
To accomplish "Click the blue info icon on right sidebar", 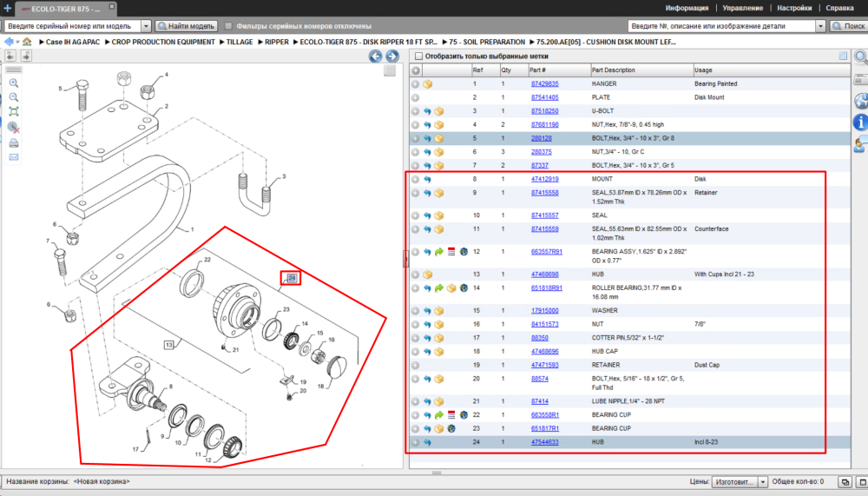I will tap(860, 122).
